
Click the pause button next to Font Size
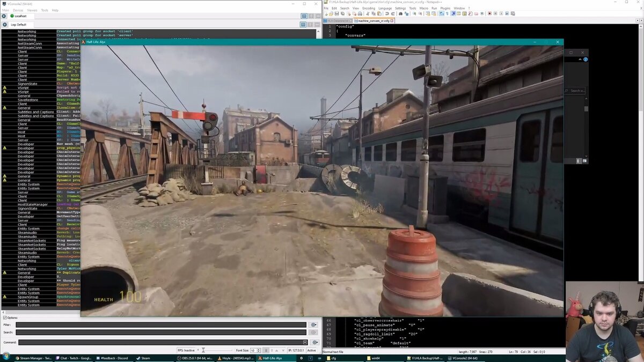coord(266,350)
